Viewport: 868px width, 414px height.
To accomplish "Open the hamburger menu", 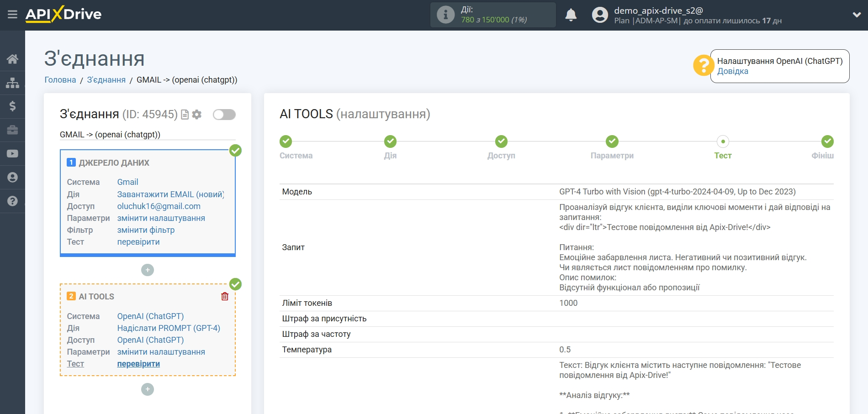I will click(x=12, y=15).
